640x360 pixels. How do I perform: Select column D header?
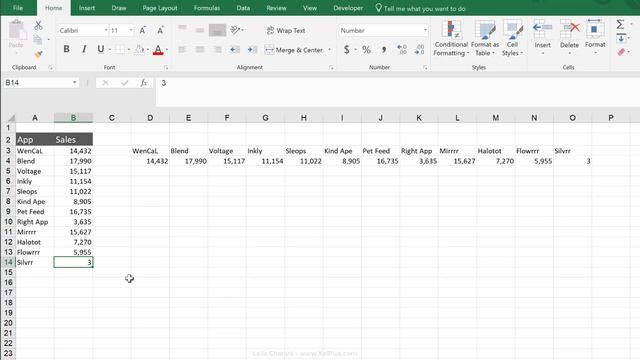pyautogui.click(x=150, y=118)
